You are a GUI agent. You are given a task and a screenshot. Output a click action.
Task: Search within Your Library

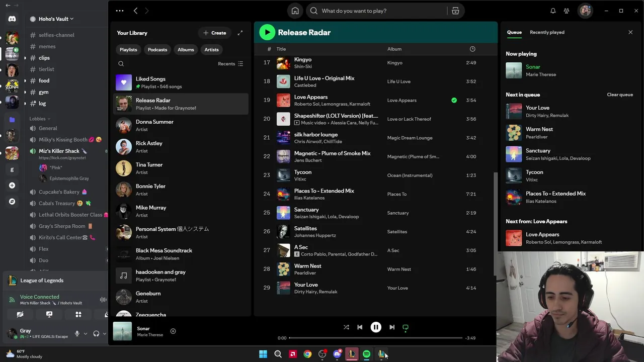(x=121, y=64)
